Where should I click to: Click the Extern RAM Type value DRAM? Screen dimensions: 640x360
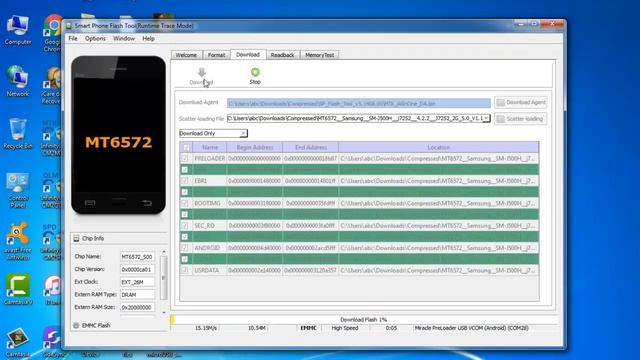point(137,295)
